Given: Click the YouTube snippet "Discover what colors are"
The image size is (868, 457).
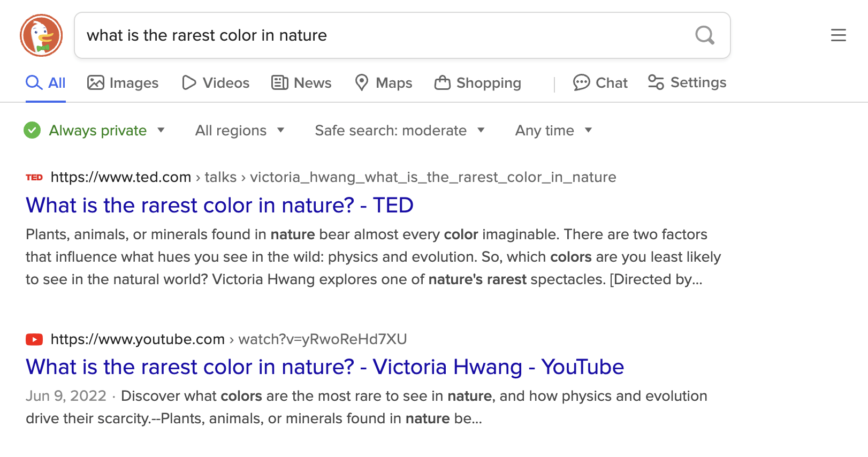Looking at the screenshot, I should (367, 407).
